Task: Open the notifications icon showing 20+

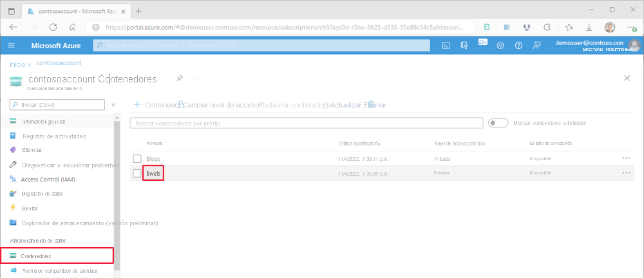Action: pyautogui.click(x=482, y=44)
